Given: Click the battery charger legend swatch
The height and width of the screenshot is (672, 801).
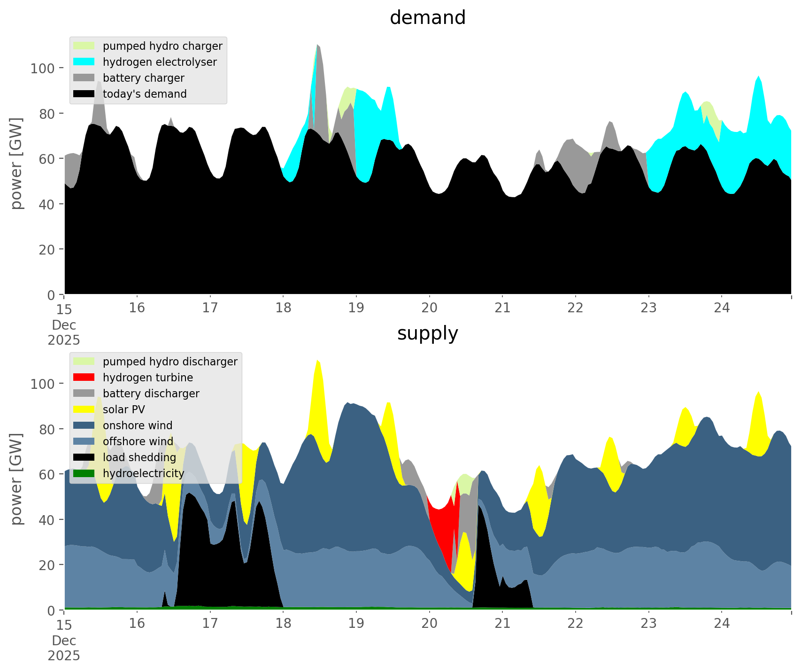Looking at the screenshot, I should pyautogui.click(x=84, y=78).
